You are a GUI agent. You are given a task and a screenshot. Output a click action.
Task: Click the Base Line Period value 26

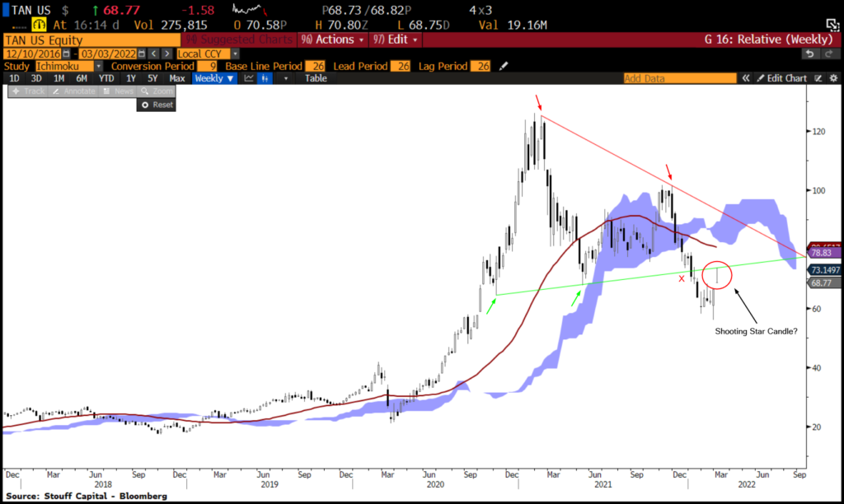[315, 66]
